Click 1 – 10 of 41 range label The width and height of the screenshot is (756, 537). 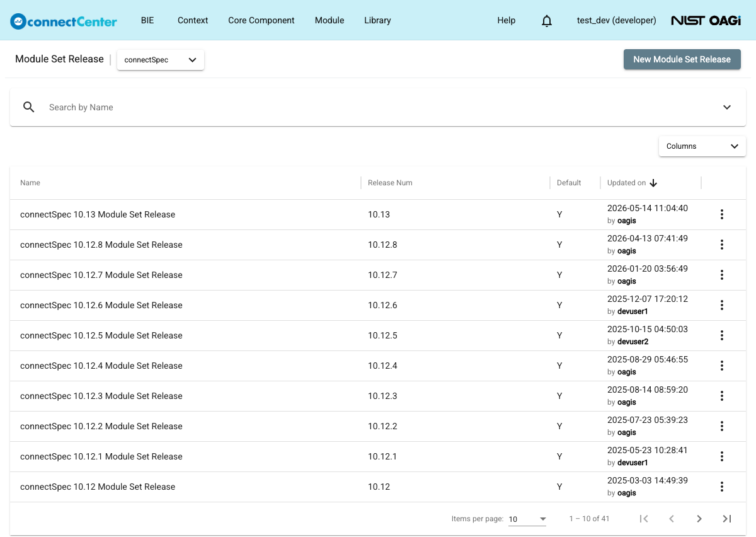(589, 519)
